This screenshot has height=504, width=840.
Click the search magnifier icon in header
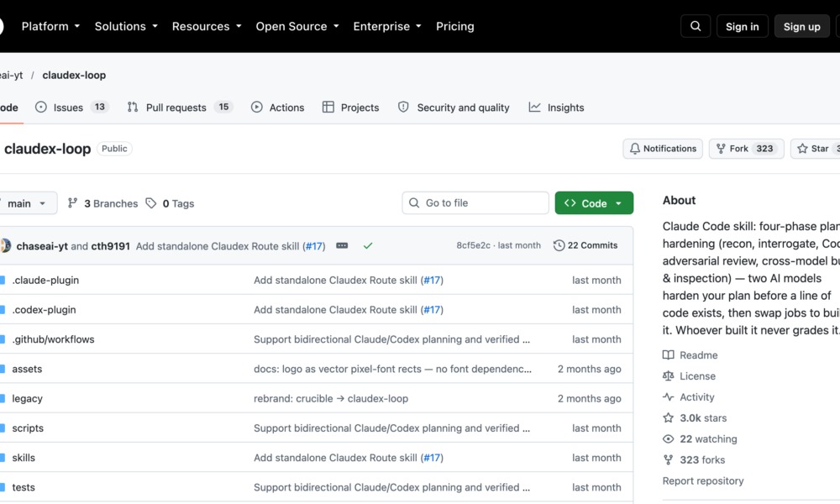(696, 26)
